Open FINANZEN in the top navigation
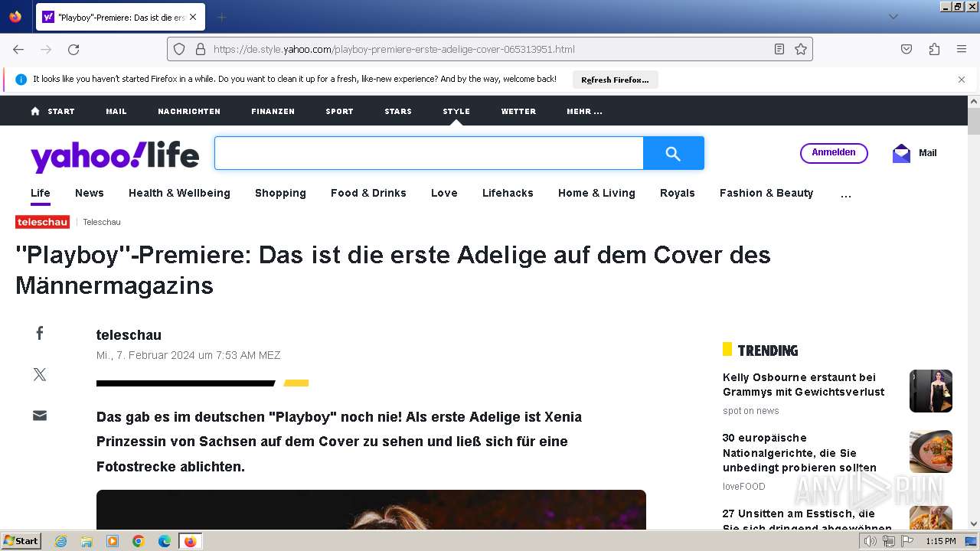The width and height of the screenshot is (980, 551). tap(273, 111)
